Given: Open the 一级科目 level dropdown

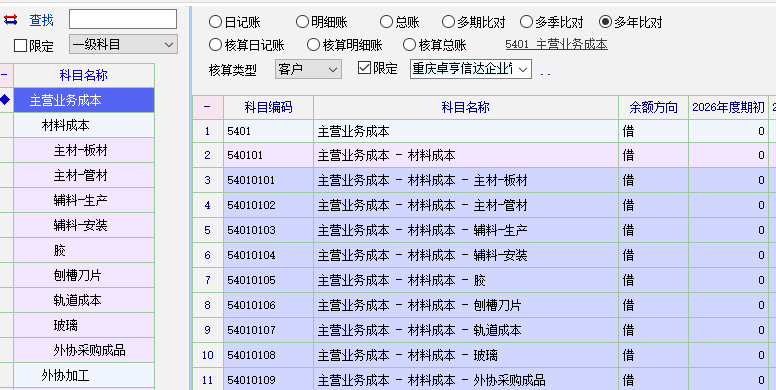Looking at the screenshot, I should [x=123, y=45].
